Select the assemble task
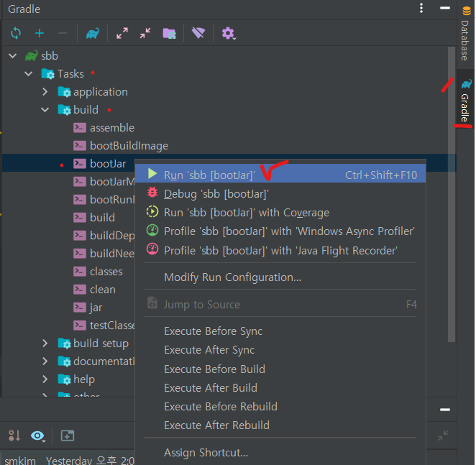The height and width of the screenshot is (465, 476). [112, 128]
